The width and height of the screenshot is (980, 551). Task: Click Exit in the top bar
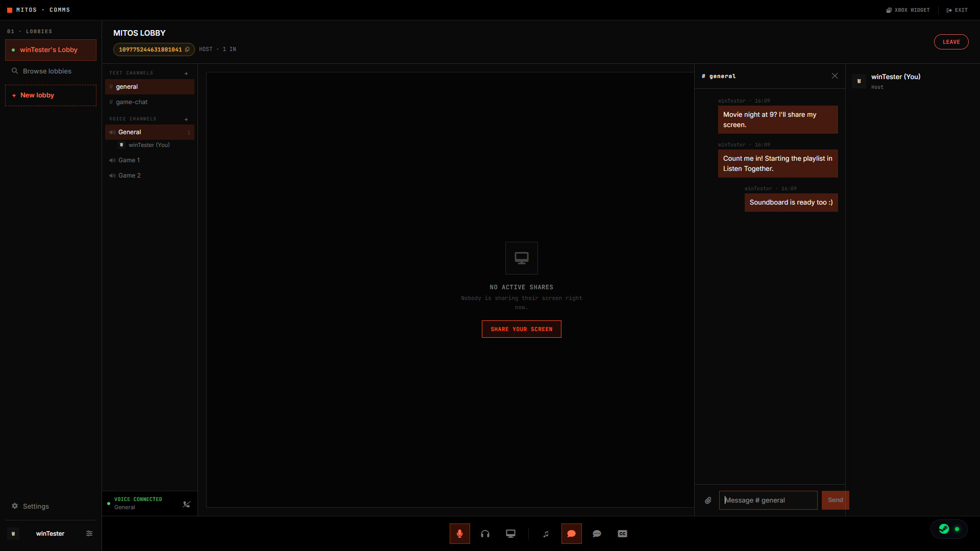957,10
